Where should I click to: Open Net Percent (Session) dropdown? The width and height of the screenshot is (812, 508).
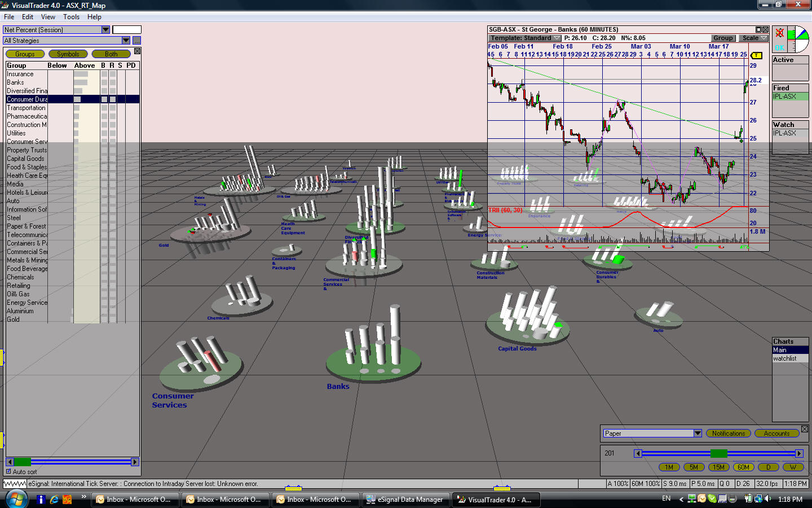click(105, 29)
